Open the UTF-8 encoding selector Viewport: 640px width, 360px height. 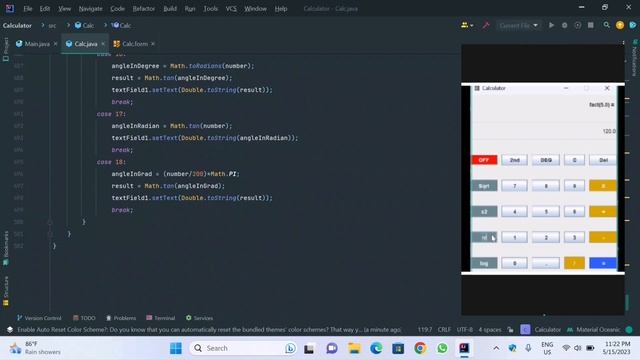coord(464,329)
